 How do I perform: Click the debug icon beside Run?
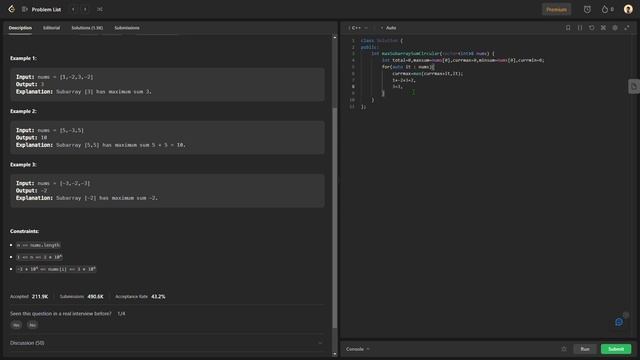[564, 349]
